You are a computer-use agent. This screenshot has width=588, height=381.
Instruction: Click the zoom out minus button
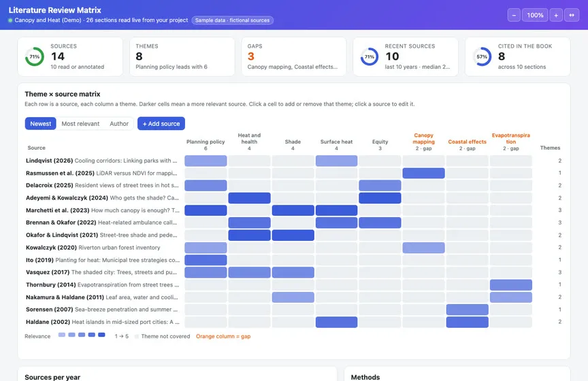point(514,16)
